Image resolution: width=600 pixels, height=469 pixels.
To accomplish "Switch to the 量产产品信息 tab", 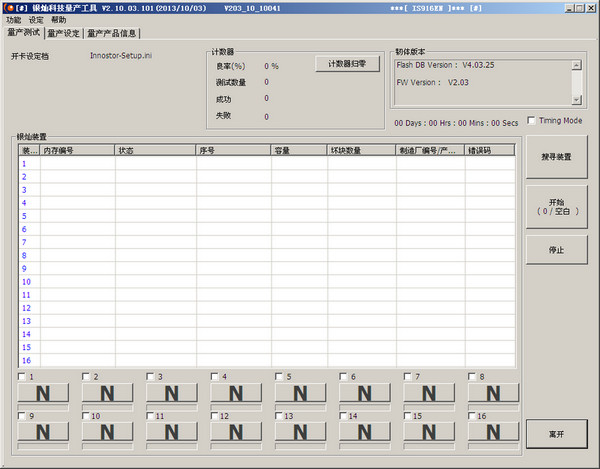I will coord(112,34).
